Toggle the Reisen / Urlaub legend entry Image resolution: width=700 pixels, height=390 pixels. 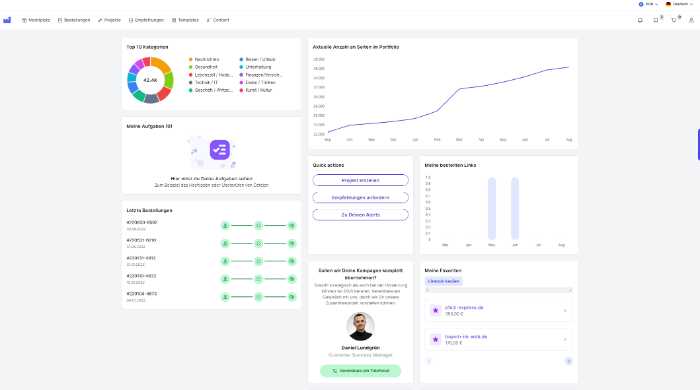point(258,59)
